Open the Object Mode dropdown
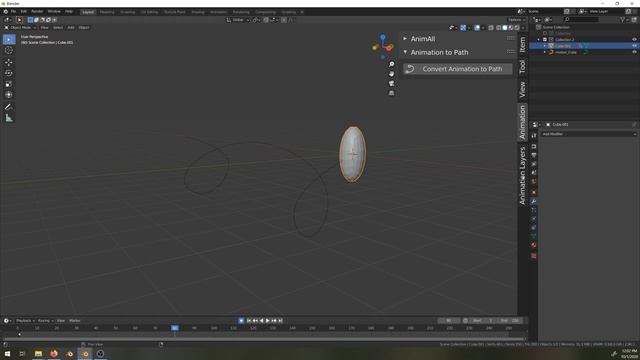The image size is (640, 360). tap(20, 28)
